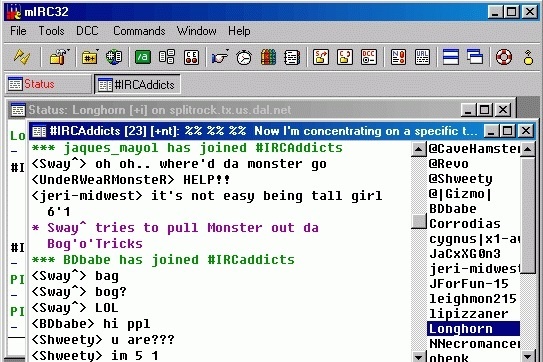Click the nick list scrollbar thumb
The width and height of the screenshot is (543, 362).
(x=527, y=215)
